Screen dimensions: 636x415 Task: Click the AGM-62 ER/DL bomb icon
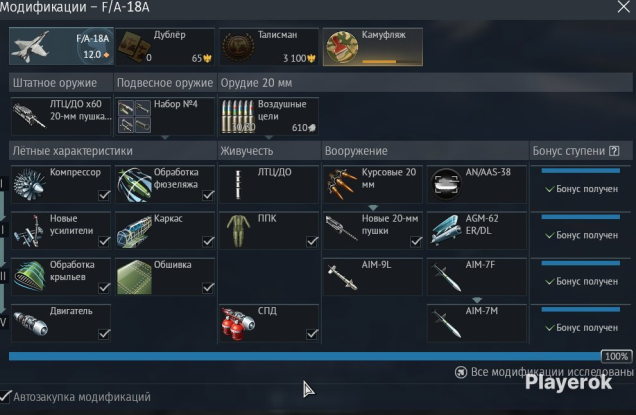445,230
